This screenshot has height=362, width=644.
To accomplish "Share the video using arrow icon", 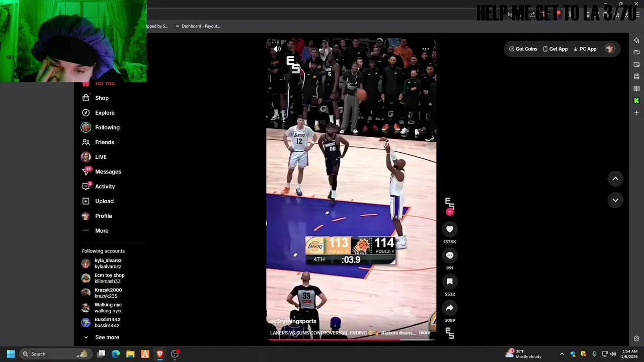I will (450, 308).
